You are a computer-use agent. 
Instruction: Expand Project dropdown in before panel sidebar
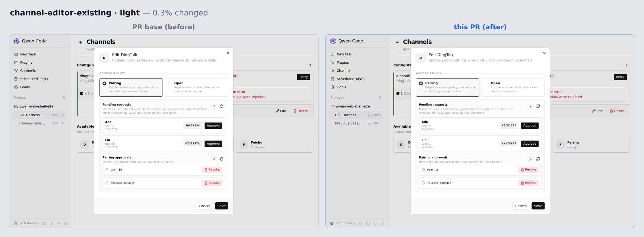point(22,98)
